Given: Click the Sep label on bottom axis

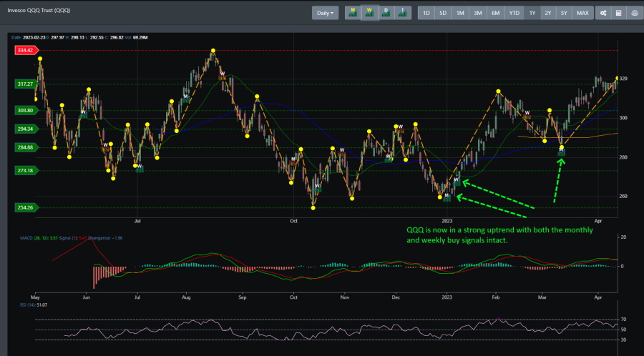Looking at the screenshot, I should [x=243, y=297].
